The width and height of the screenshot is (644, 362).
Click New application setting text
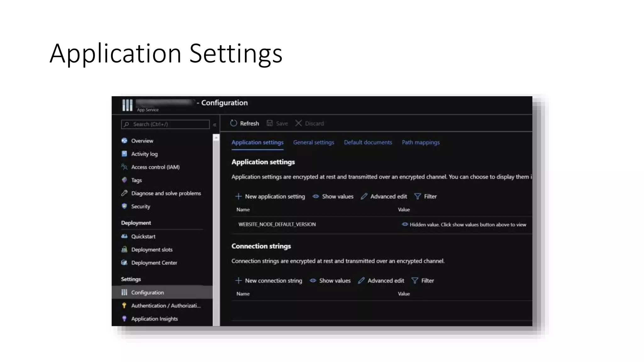[x=275, y=196]
